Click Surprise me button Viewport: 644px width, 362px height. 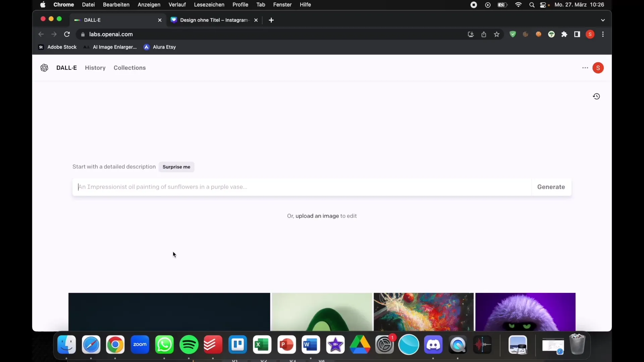point(176,167)
